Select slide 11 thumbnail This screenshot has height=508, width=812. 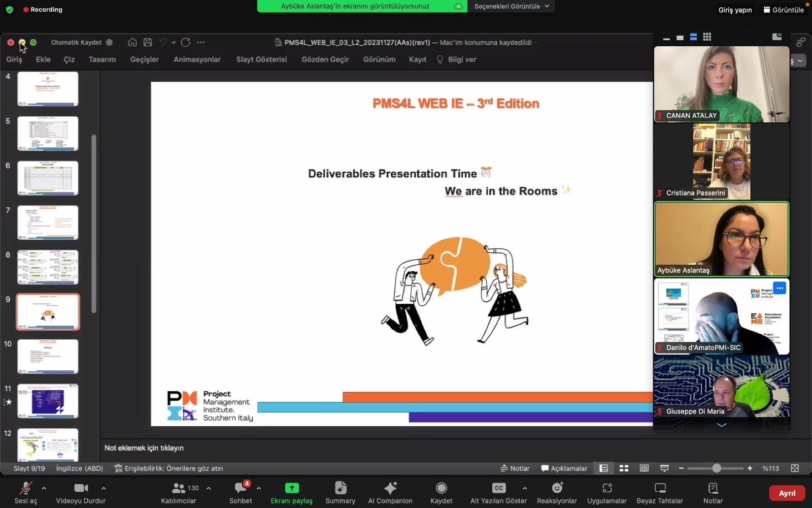point(48,401)
